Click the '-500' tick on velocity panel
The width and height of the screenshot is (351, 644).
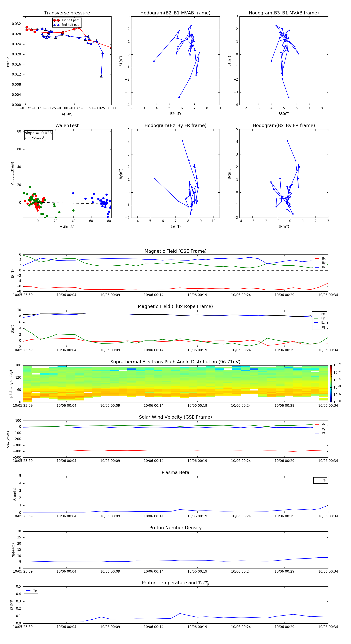point(17,457)
